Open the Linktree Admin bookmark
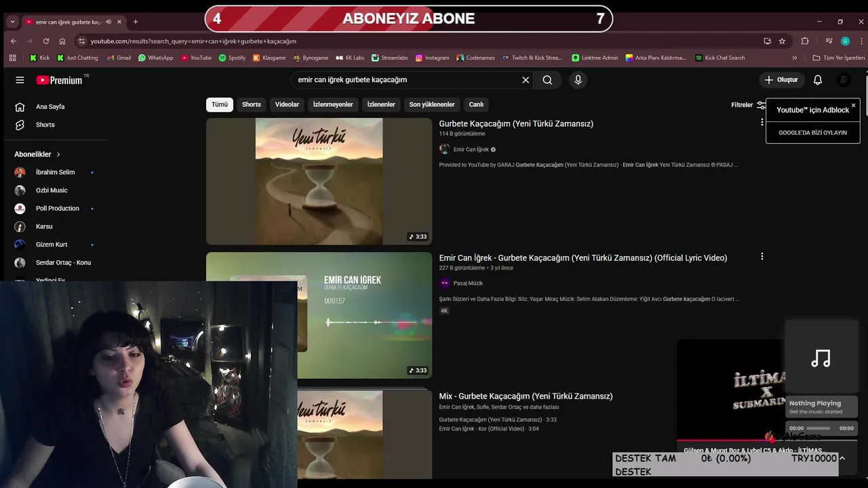 pos(595,58)
